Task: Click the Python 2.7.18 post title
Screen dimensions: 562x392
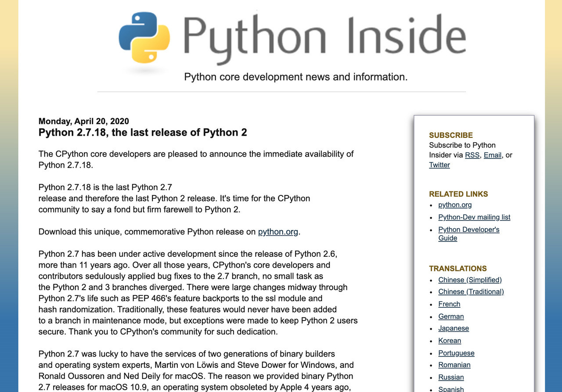Action: [143, 132]
